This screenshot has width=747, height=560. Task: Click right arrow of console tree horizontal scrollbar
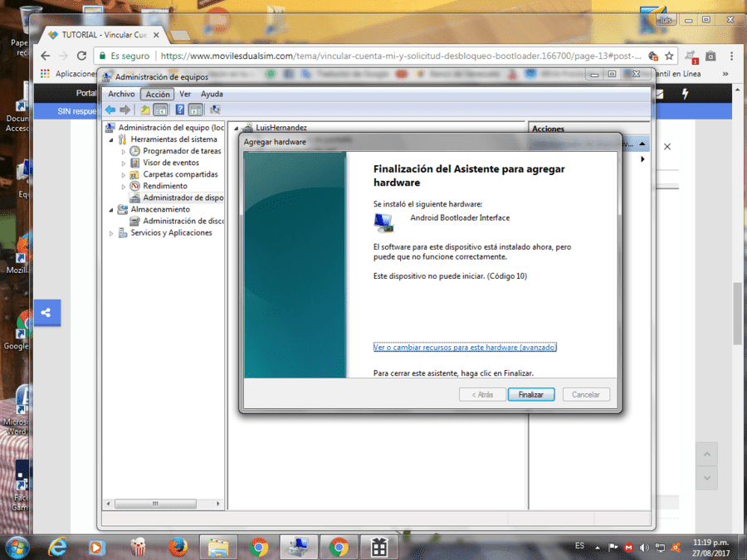218,504
